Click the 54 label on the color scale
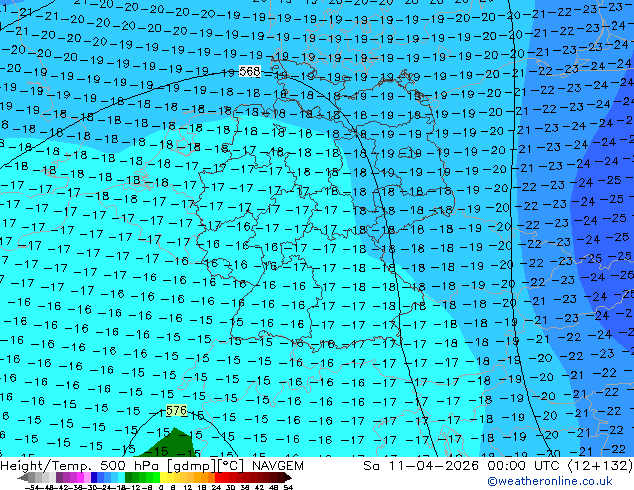This screenshot has height=490, width=634. pyautogui.click(x=288, y=487)
